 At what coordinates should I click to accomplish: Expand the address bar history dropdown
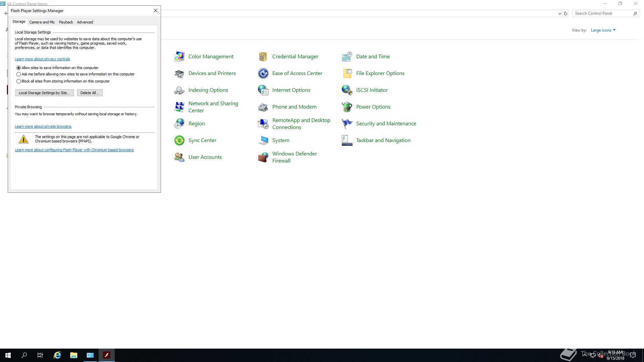[559, 13]
